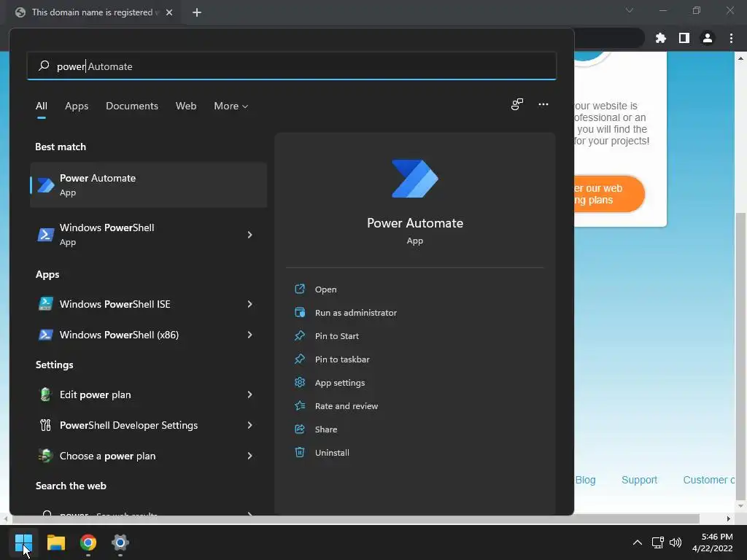The width and height of the screenshot is (747, 560).
Task: Click 'Choose a power plan' result text
Action: click(x=108, y=456)
